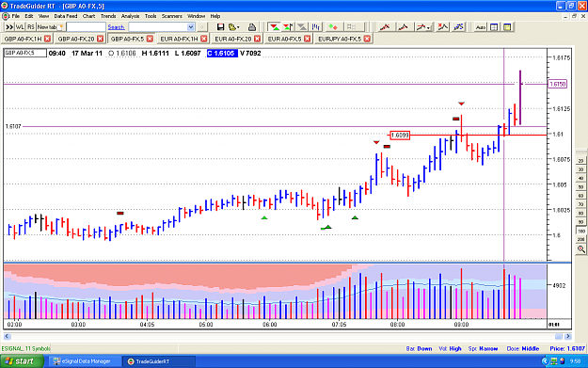Click the Vol: High status entry
Screen dimensions: 588x368
click(x=450, y=348)
